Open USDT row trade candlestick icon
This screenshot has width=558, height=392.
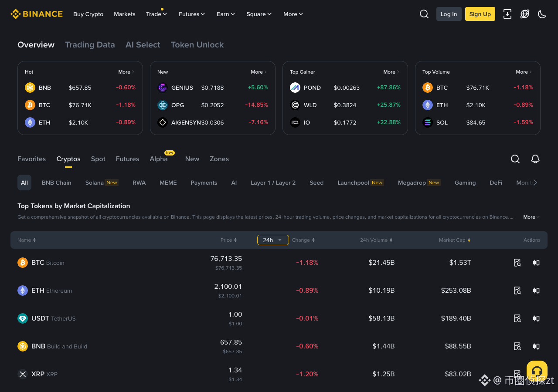coord(536,318)
